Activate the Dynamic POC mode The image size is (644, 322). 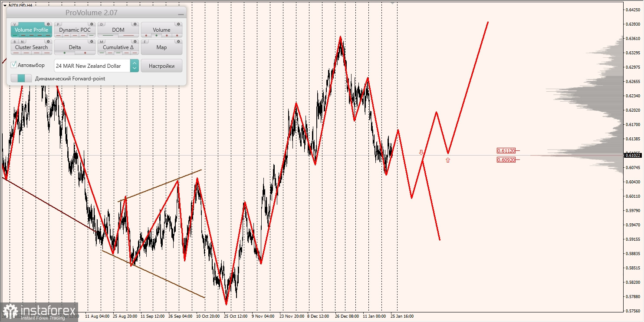[x=75, y=30]
